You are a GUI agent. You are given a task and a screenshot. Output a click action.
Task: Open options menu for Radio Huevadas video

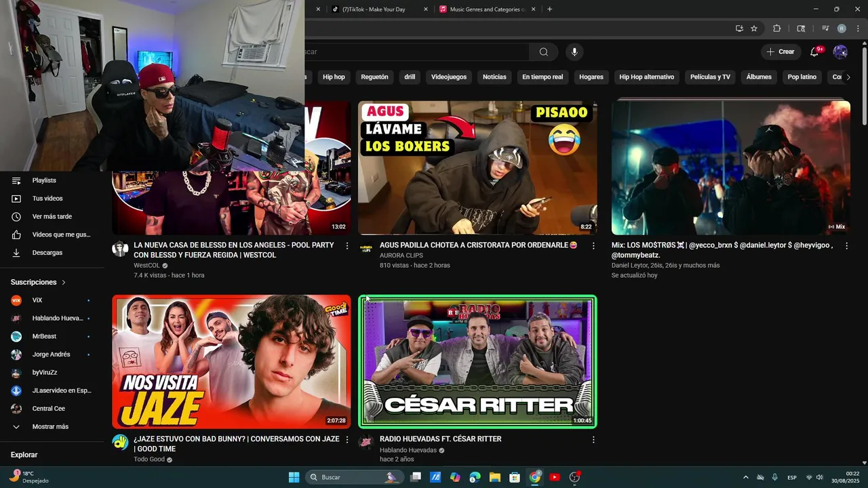tap(593, 440)
